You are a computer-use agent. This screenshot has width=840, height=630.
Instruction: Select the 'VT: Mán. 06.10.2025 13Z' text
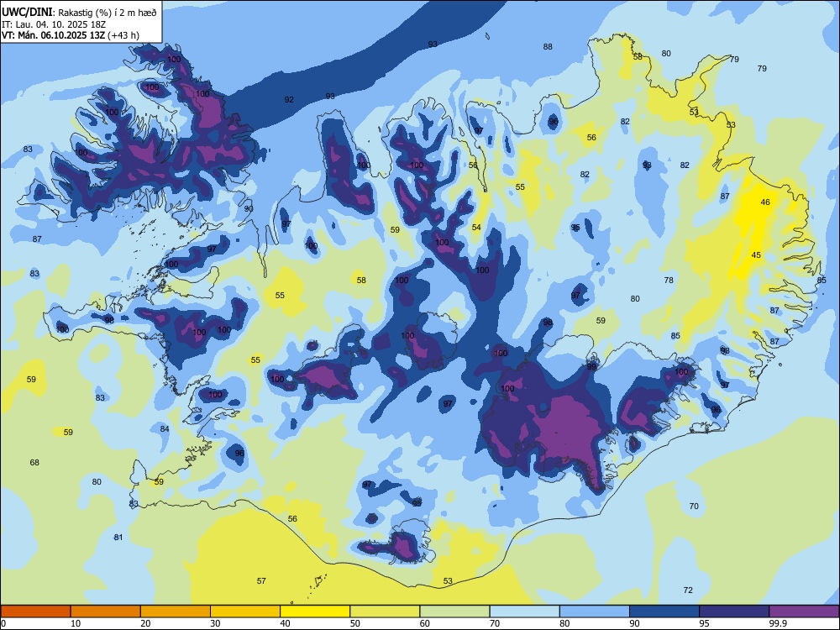click(54, 35)
